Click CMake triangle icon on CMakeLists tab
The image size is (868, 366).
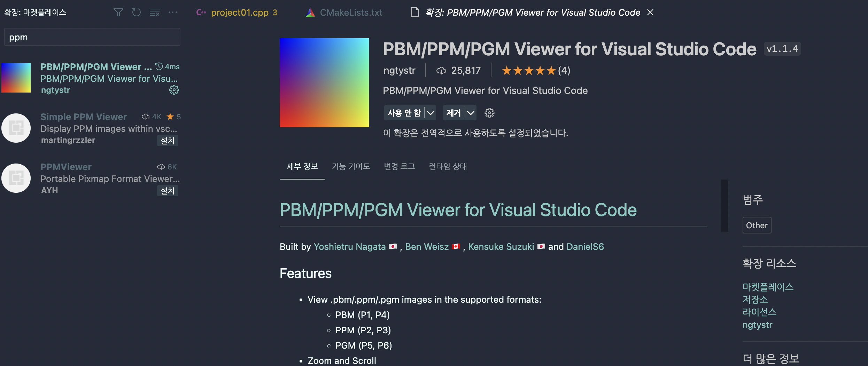310,13
